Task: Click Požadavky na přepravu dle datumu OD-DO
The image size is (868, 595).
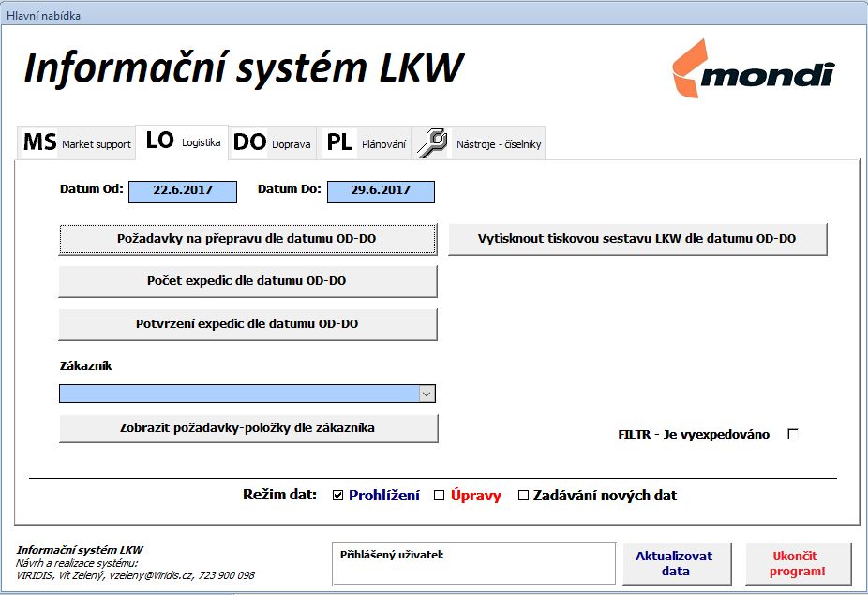Action: pos(247,239)
